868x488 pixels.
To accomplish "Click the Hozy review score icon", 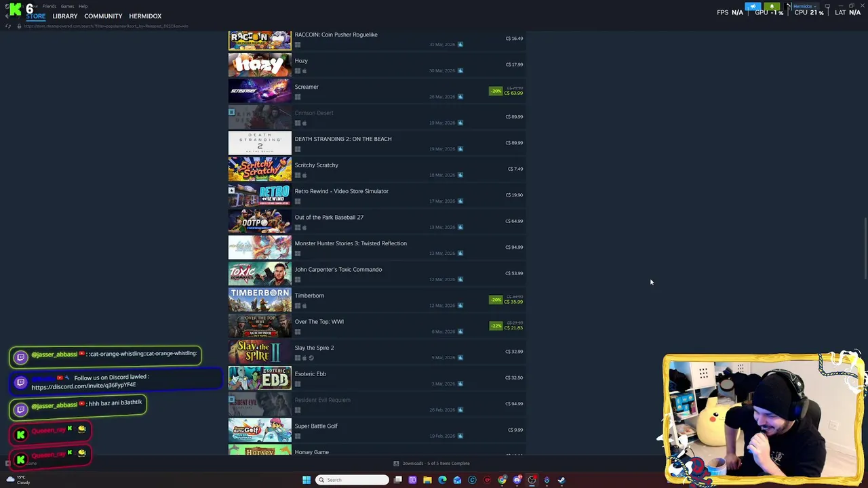I will (460, 70).
